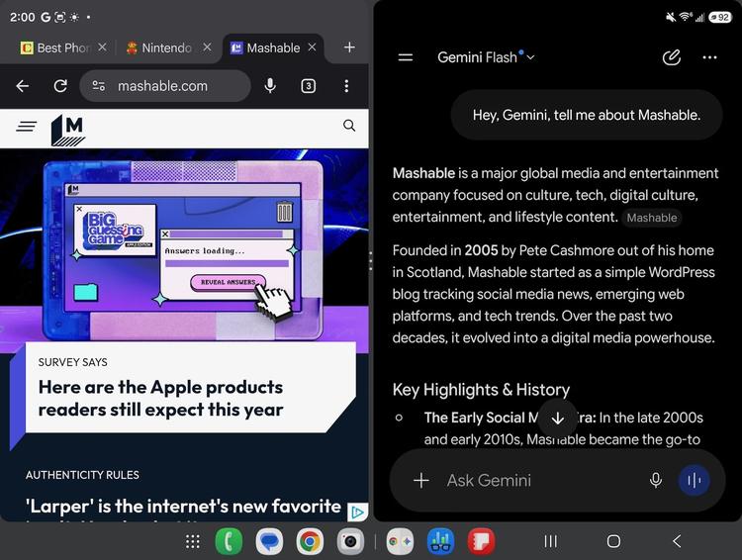The height and width of the screenshot is (560, 742).
Task: Switch to the Nintendo Chrome tab
Action: [x=159, y=47]
